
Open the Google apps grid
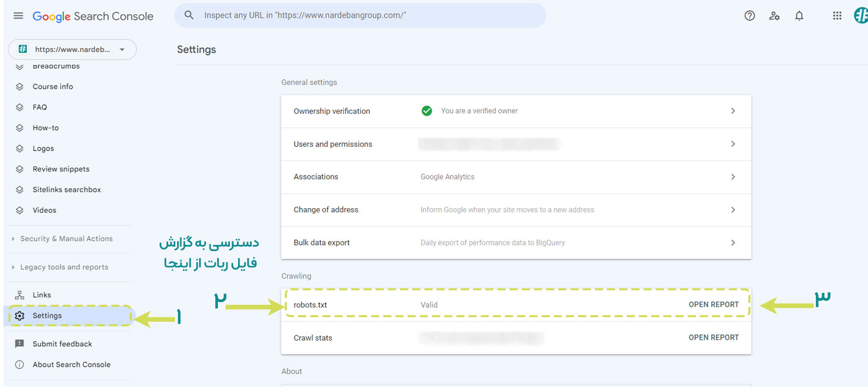coord(837,16)
